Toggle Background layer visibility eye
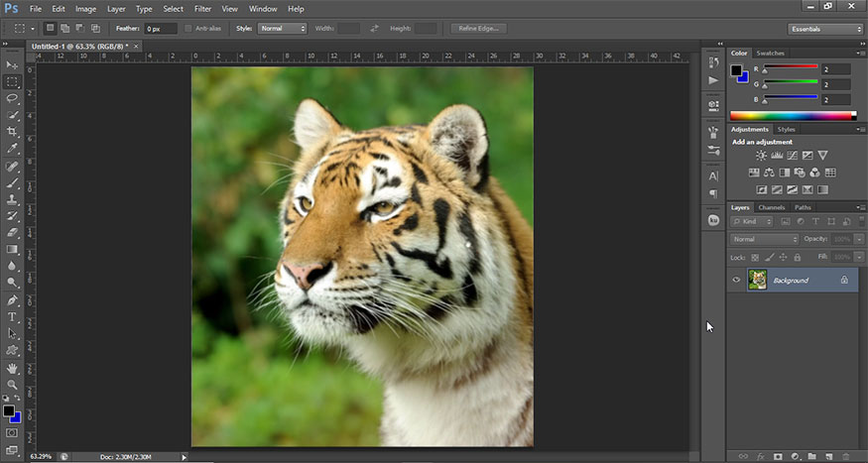Image resolution: width=868 pixels, height=463 pixels. tap(736, 280)
